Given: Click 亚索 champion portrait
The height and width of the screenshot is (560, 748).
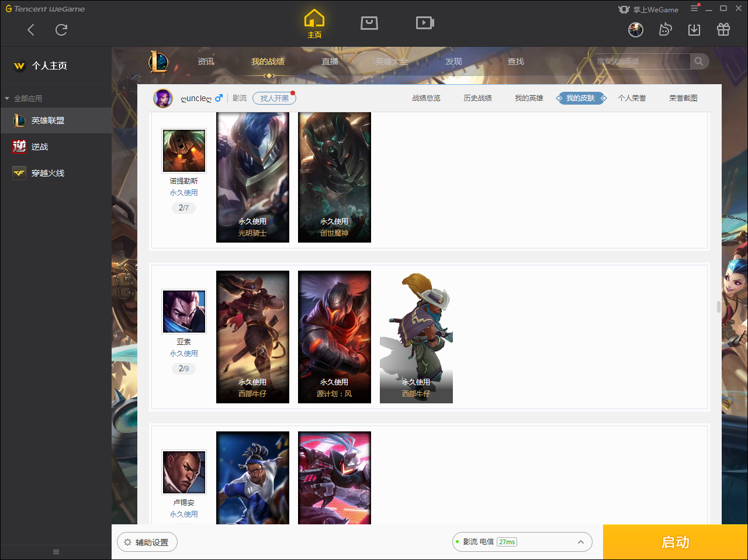Looking at the screenshot, I should 184,312.
